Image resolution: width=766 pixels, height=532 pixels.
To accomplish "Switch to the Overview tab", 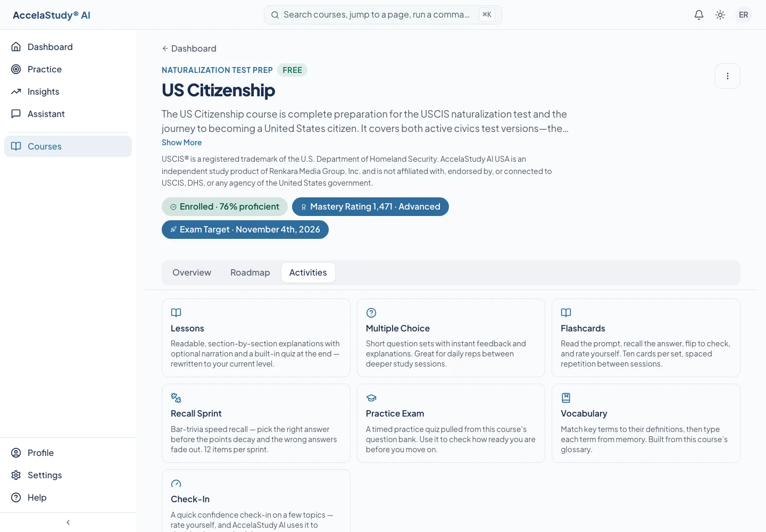I will (x=191, y=272).
